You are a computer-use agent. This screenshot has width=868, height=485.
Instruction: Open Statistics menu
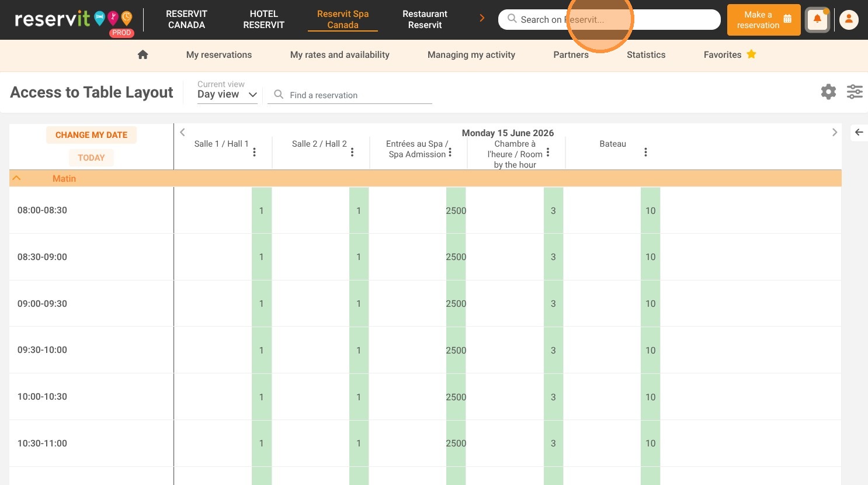pyautogui.click(x=646, y=54)
